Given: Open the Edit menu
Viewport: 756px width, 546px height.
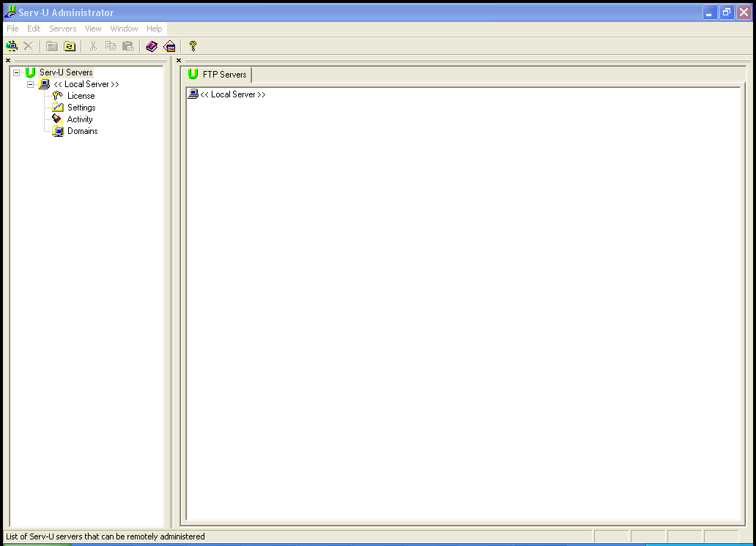Looking at the screenshot, I should 34,29.
